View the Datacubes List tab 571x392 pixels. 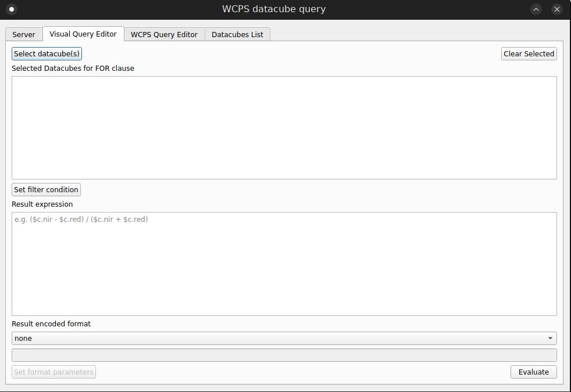coord(237,34)
